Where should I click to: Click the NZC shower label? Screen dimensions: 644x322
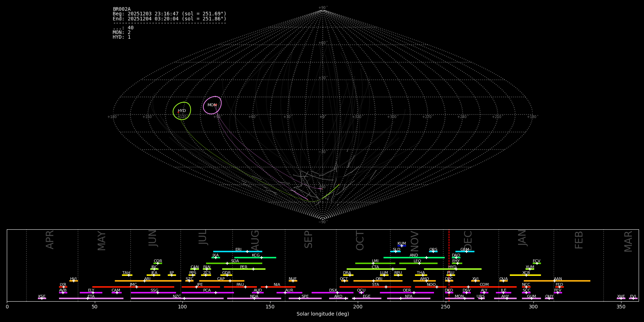tap(177, 297)
